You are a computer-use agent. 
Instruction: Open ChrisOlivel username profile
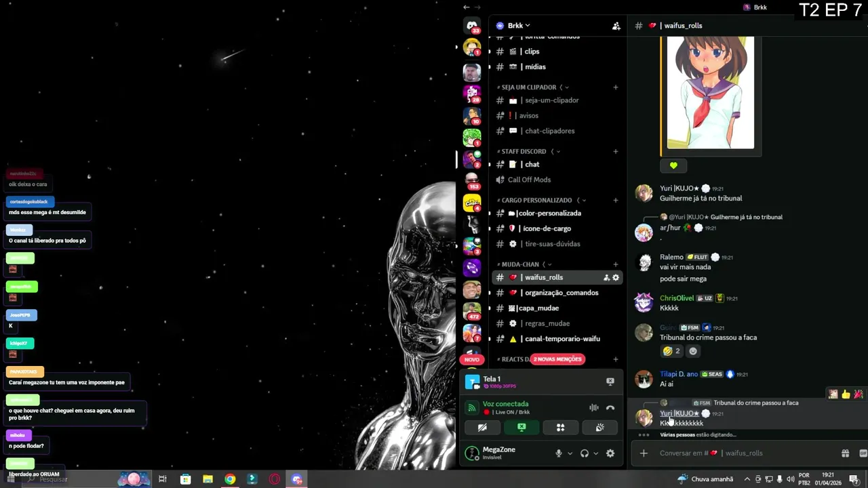pyautogui.click(x=677, y=298)
